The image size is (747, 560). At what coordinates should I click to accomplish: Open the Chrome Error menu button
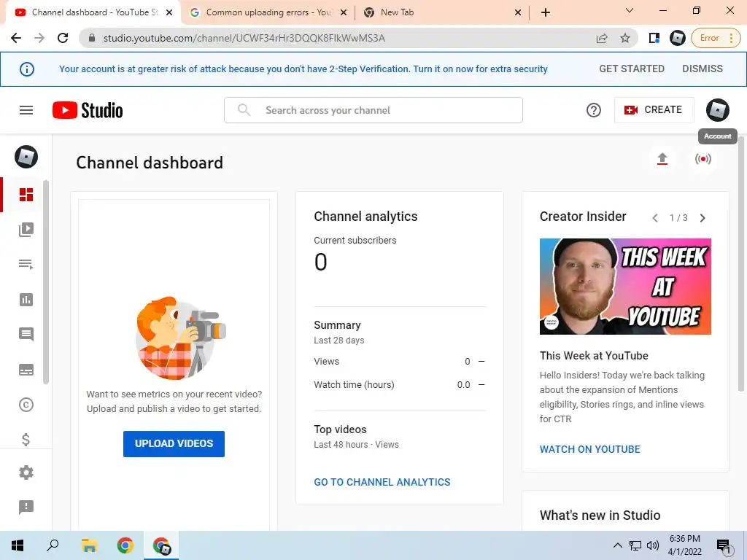716,38
